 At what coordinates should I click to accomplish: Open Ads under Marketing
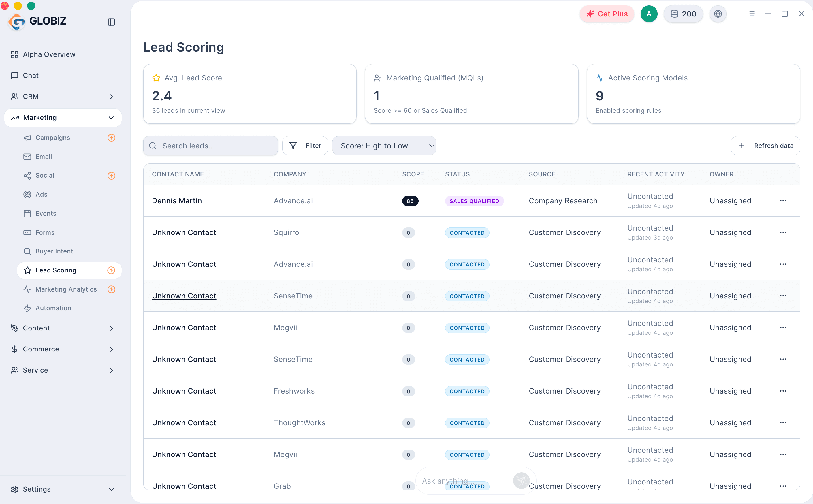pyautogui.click(x=41, y=194)
